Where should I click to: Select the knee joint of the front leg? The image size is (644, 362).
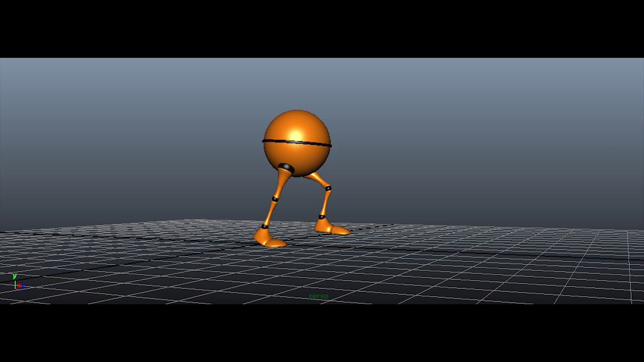tap(275, 199)
